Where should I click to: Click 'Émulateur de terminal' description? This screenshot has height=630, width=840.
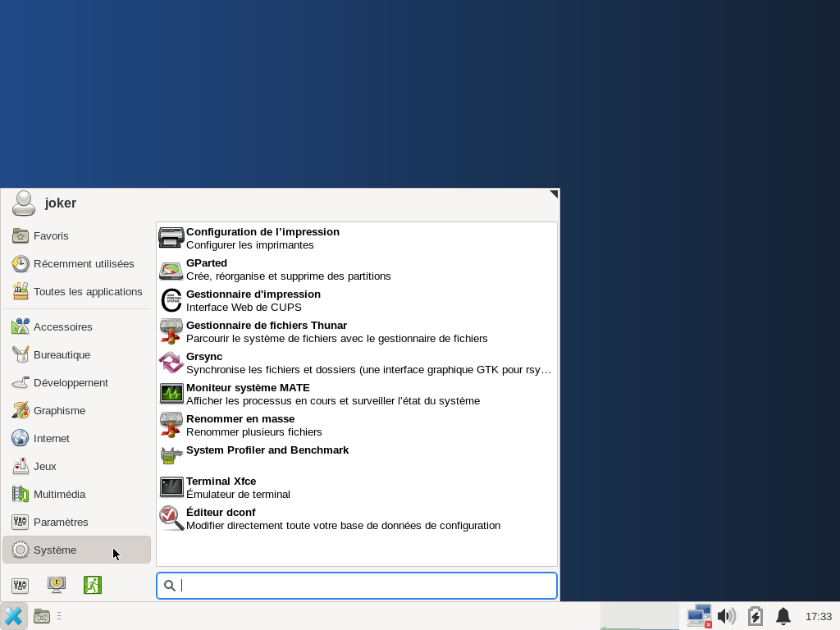(x=238, y=495)
